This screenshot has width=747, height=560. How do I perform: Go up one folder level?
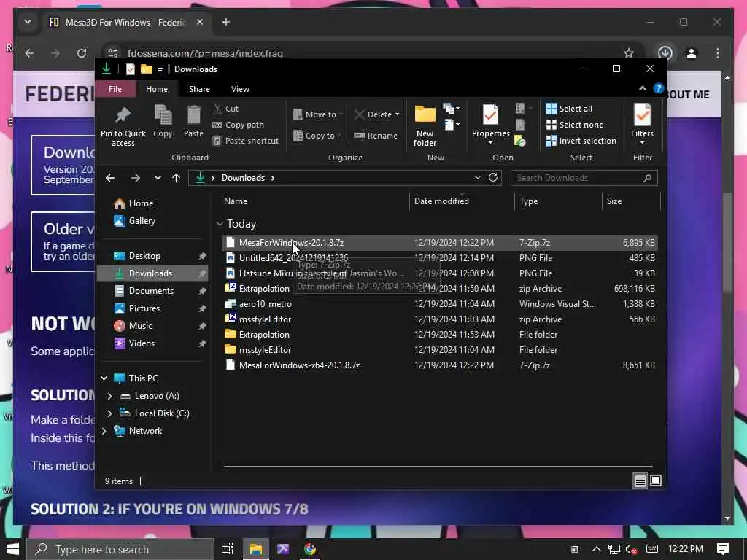pos(177,178)
